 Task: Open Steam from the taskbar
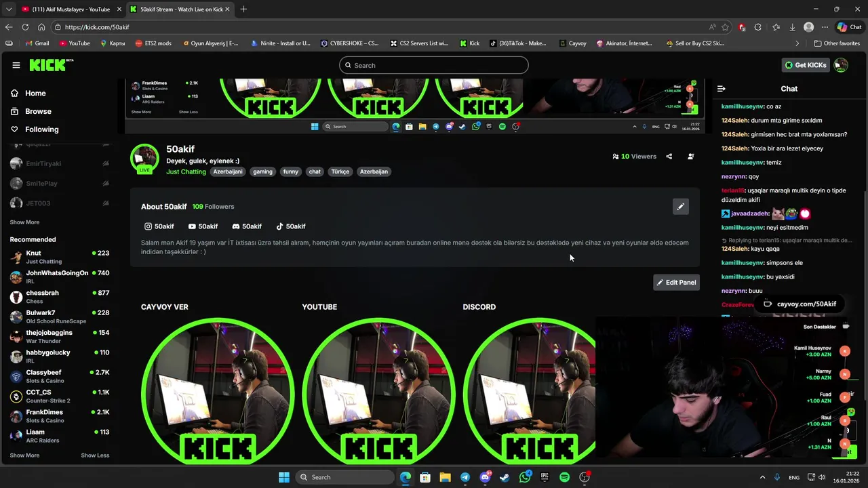[x=505, y=477]
